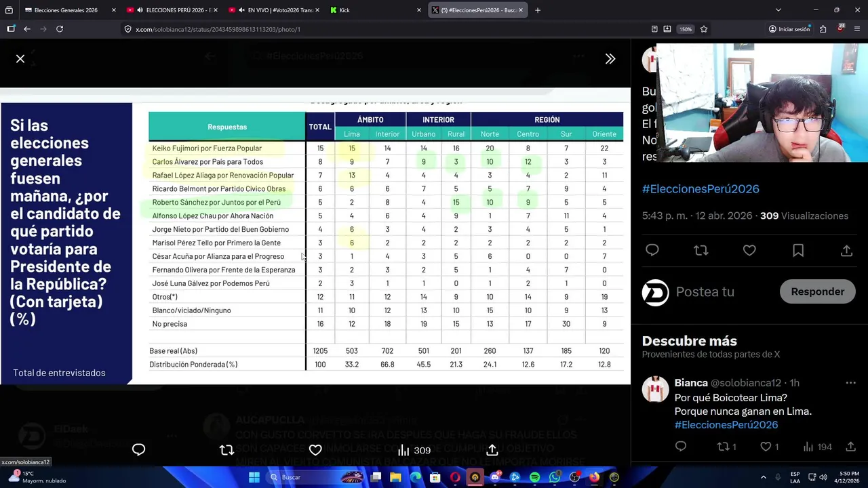Open File Explorer from taskbar
The image size is (868, 488).
coord(395,477)
